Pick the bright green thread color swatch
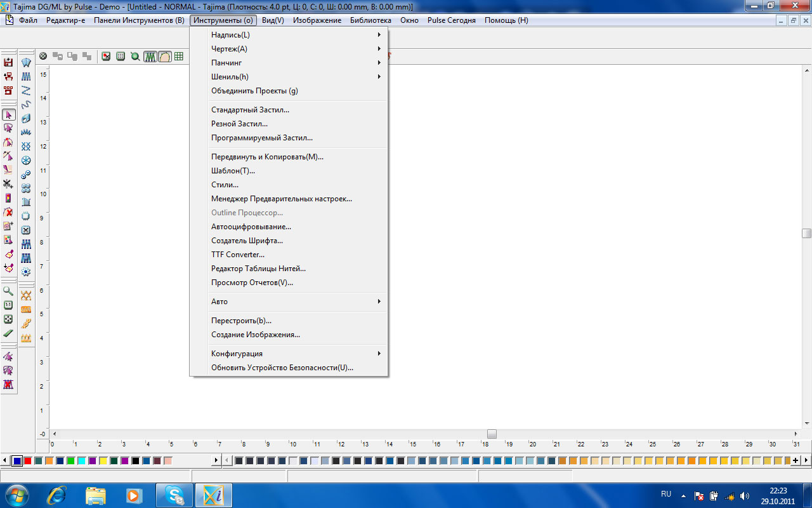This screenshot has height=508, width=812. pos(71,460)
